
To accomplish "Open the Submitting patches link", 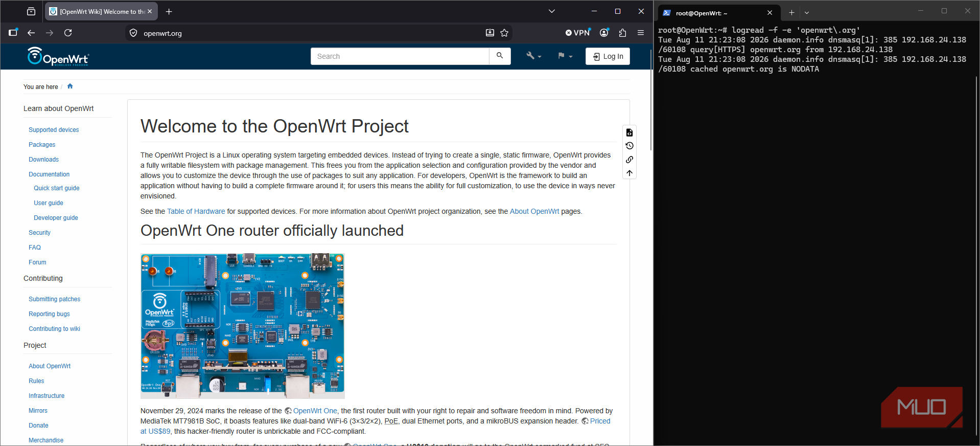I will click(x=54, y=299).
